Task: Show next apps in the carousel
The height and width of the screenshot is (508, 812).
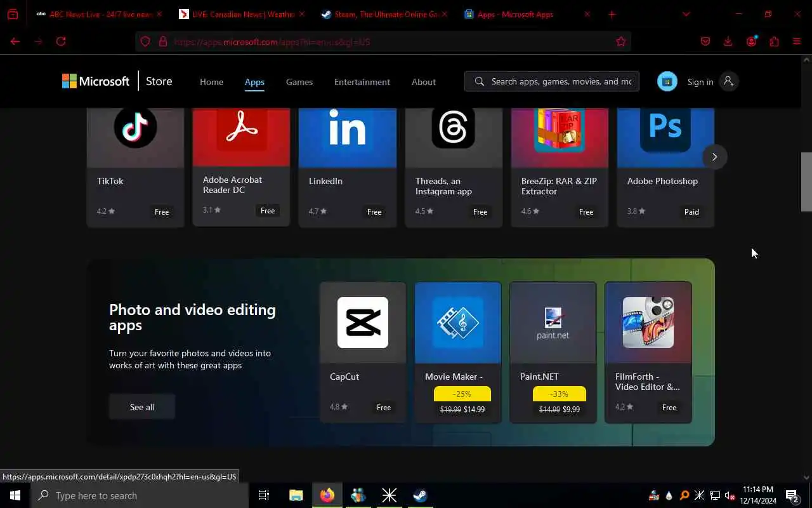Action: tap(714, 157)
